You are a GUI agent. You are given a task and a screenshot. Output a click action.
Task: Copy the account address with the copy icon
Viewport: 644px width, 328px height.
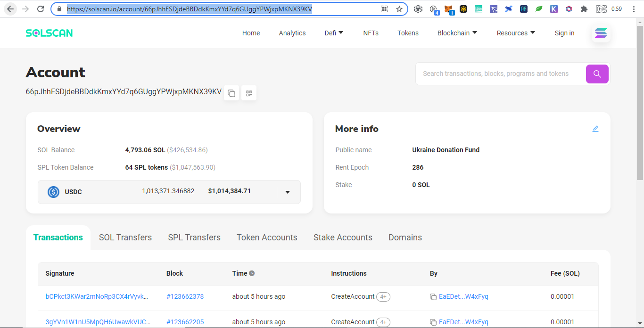[x=231, y=93]
